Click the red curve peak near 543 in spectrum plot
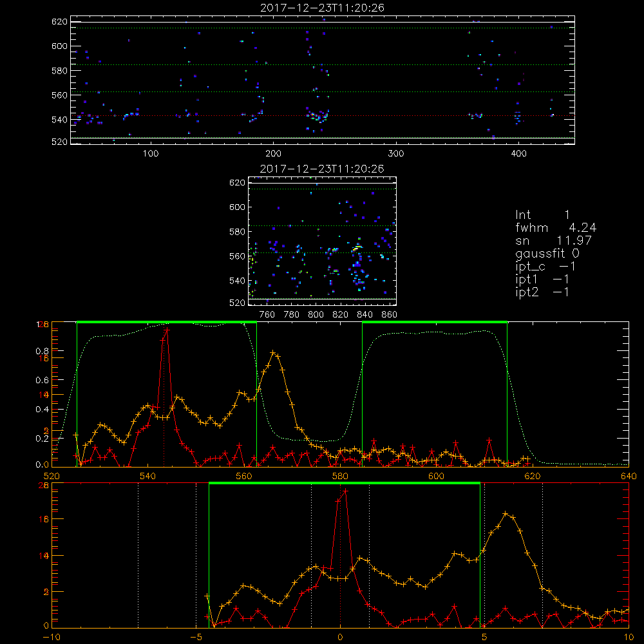The image size is (644, 644). pos(166,329)
